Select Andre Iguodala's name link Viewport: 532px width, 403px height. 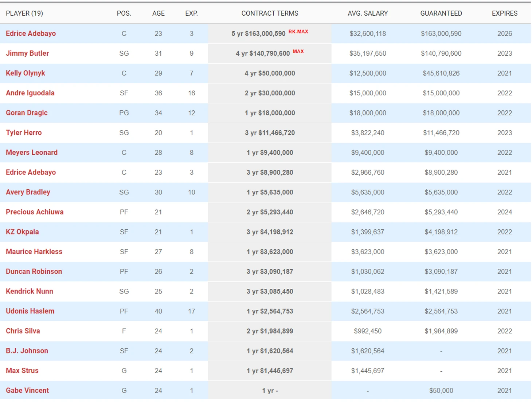click(x=30, y=93)
